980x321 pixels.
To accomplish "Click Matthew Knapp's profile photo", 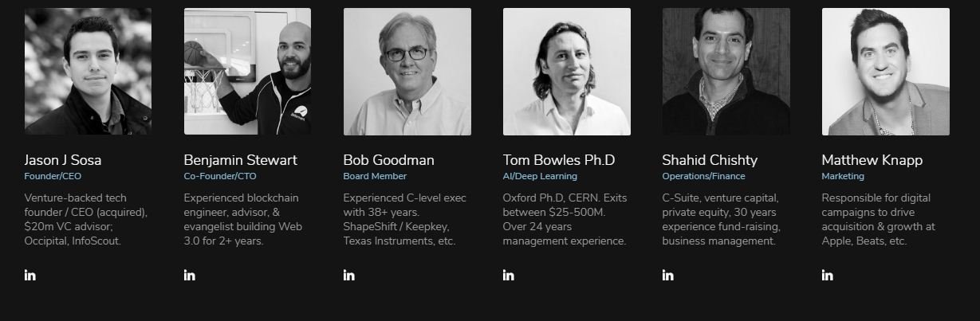I will tap(885, 72).
